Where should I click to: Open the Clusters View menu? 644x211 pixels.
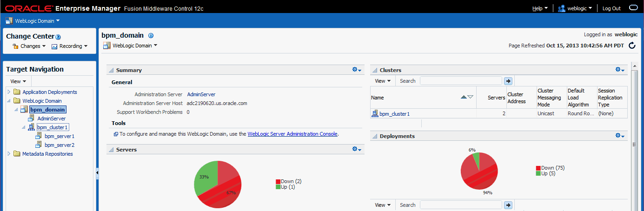[x=383, y=81]
